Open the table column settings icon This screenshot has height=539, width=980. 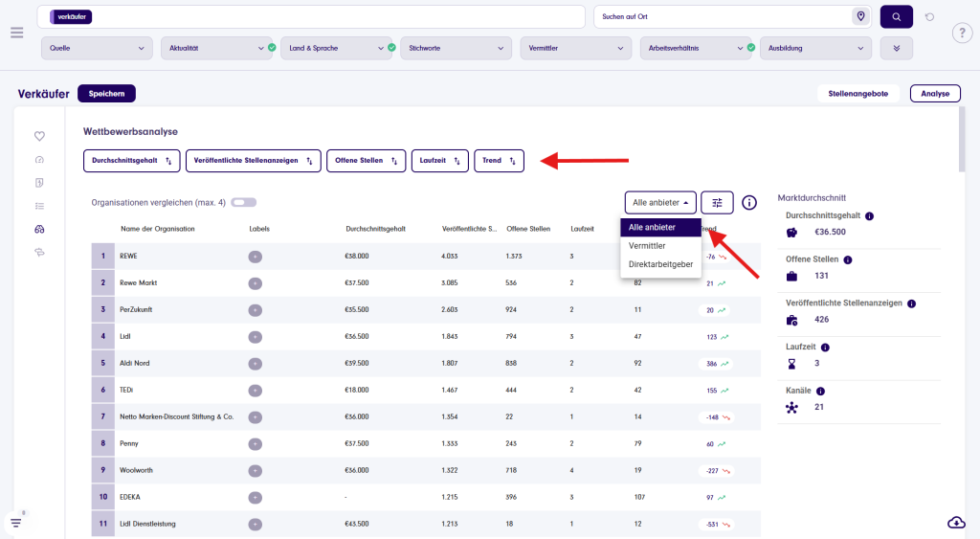[x=717, y=202]
